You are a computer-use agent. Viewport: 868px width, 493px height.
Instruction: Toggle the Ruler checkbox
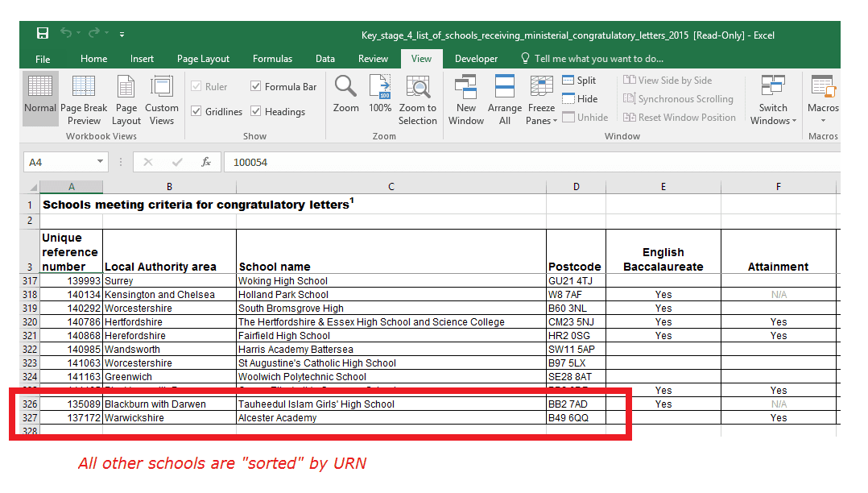196,86
